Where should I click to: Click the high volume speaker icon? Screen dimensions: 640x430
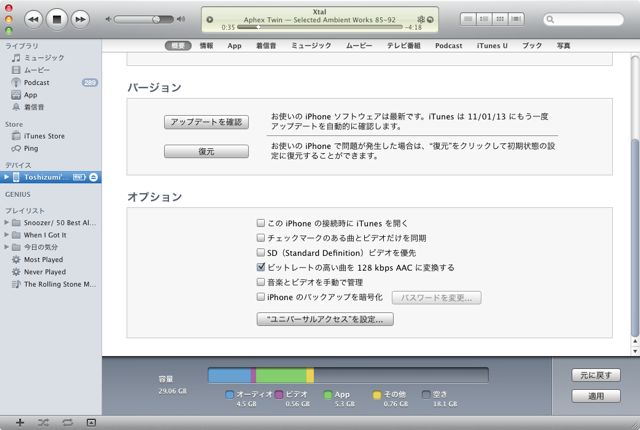tap(181, 19)
